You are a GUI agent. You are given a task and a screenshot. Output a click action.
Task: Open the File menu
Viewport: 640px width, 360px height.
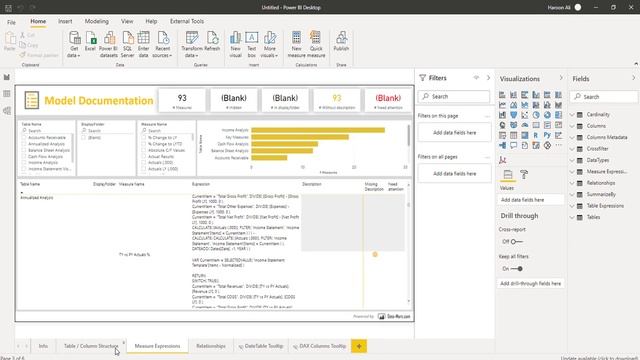[11, 22]
